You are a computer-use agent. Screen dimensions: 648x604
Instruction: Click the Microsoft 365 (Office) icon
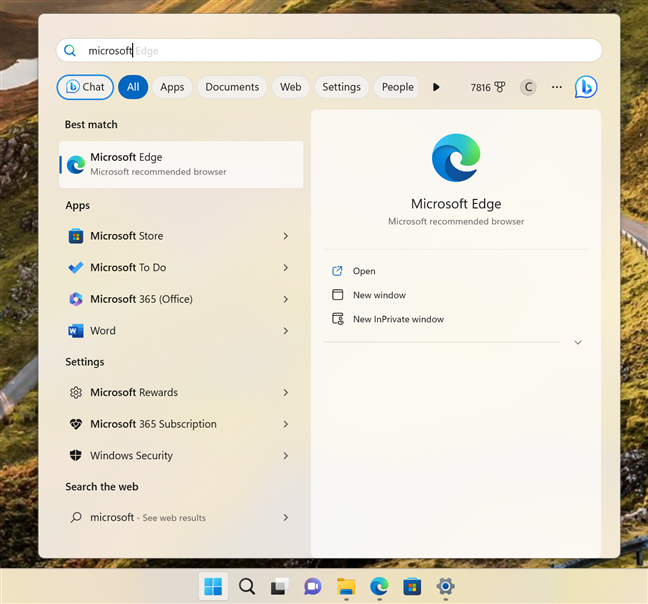click(76, 299)
